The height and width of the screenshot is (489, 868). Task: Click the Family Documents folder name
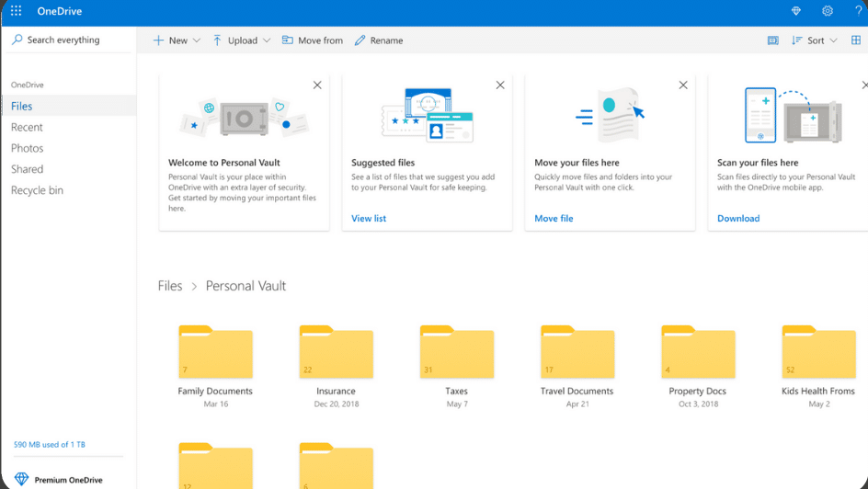coord(215,391)
